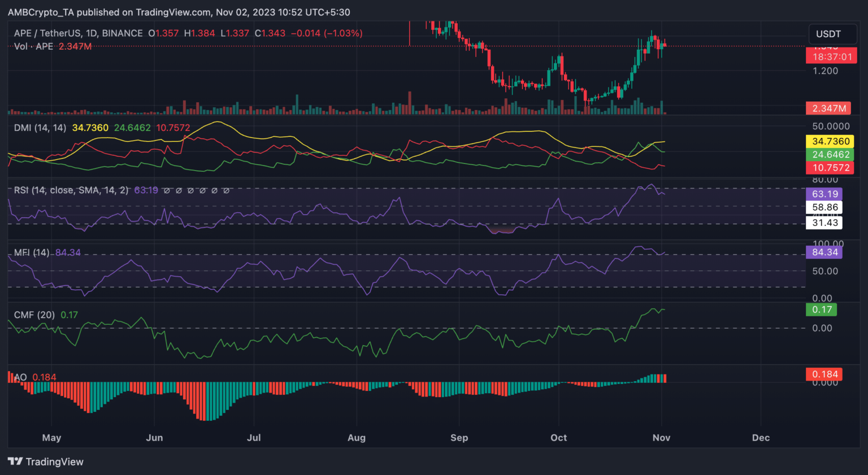Click the TradingView logo icon
The width and height of the screenshot is (868, 475).
(x=15, y=461)
